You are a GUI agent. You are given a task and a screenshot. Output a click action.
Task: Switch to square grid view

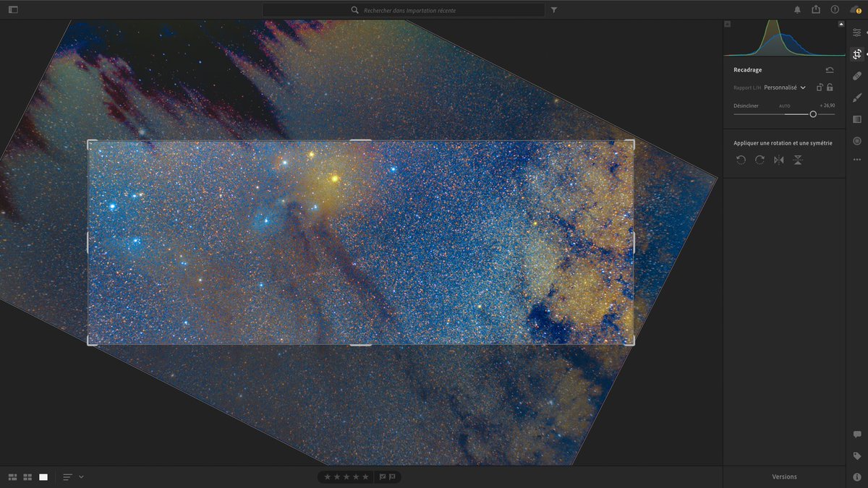[27, 477]
